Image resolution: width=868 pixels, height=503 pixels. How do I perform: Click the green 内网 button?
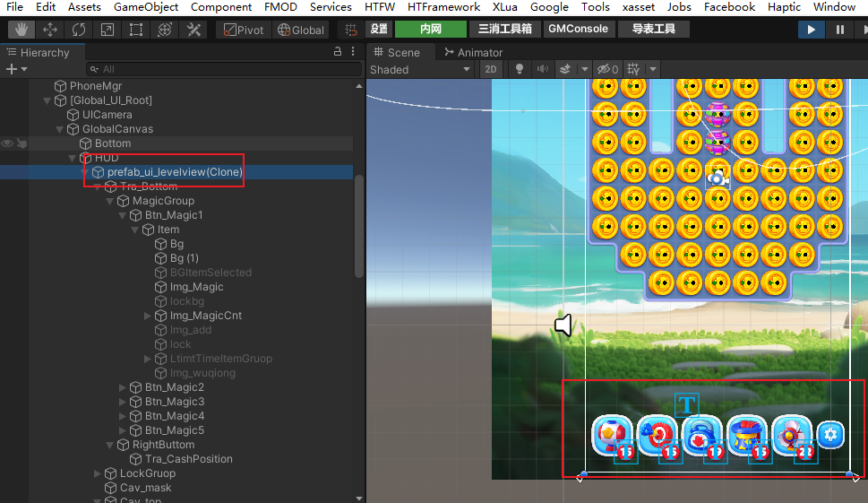click(x=431, y=29)
